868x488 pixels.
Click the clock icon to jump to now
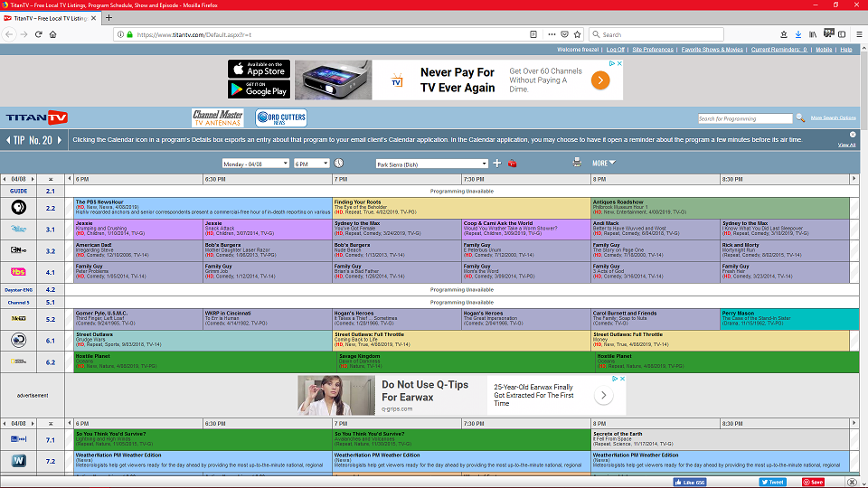click(339, 164)
